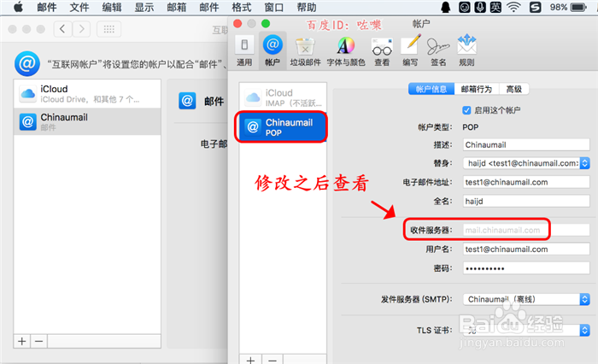Click minus button in Internet Accounts window
The width and height of the screenshot is (598, 364).
click(39, 341)
